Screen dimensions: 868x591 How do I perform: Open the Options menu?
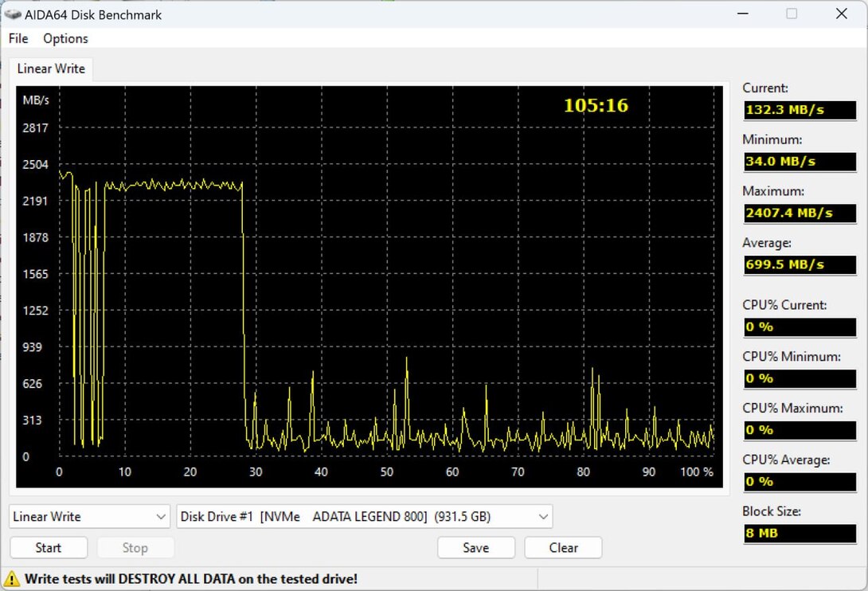pyautogui.click(x=65, y=38)
